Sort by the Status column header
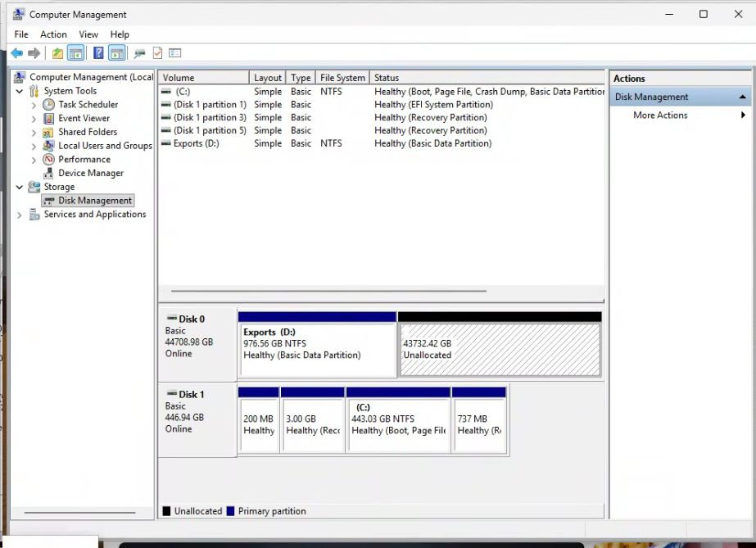The image size is (756, 548). [487, 78]
